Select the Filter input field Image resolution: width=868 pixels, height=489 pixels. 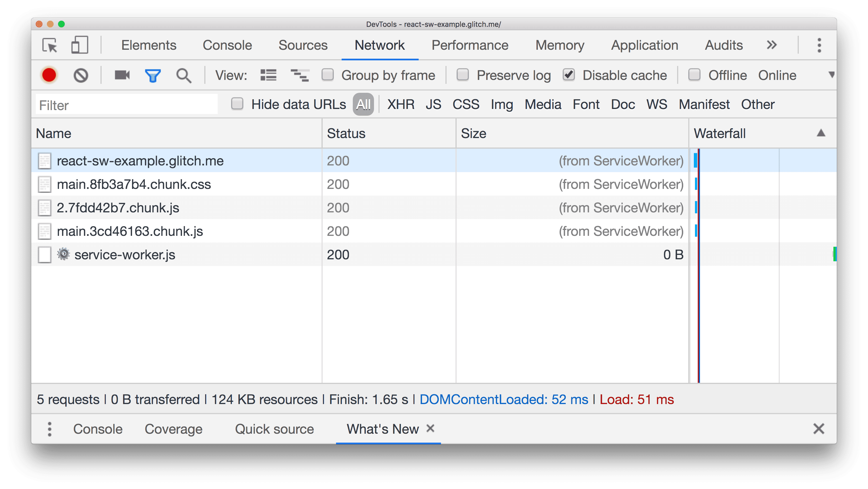pyautogui.click(x=128, y=105)
